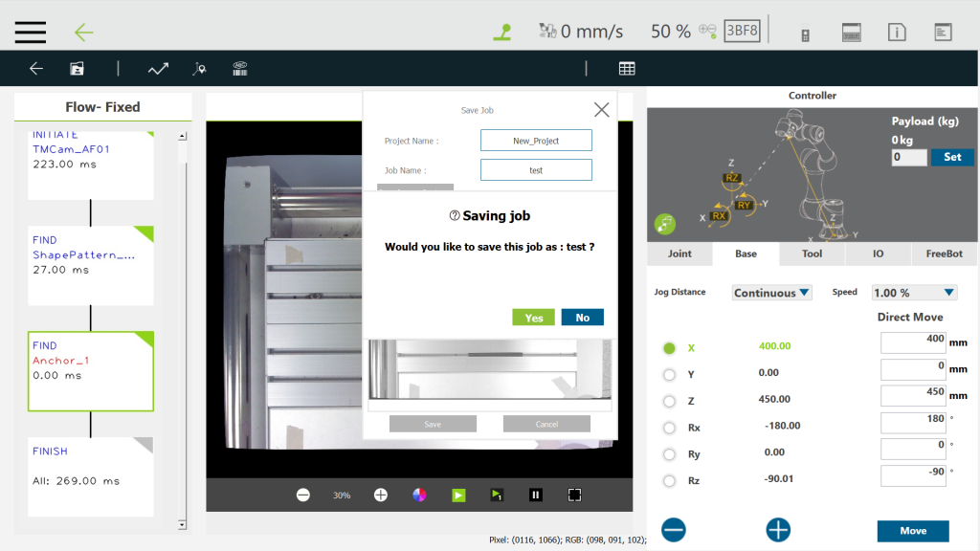Click the save job icon in toolbar
This screenshot has height=551, width=980.
pos(77,69)
